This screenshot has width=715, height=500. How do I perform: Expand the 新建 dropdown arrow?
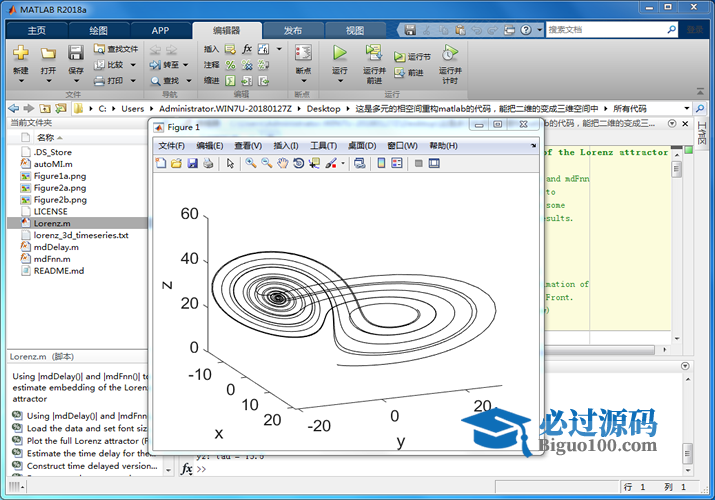21,81
